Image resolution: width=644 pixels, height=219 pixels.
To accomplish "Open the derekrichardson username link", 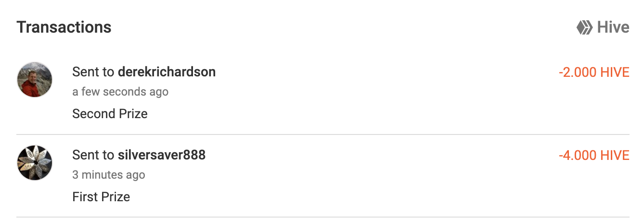I will point(167,72).
